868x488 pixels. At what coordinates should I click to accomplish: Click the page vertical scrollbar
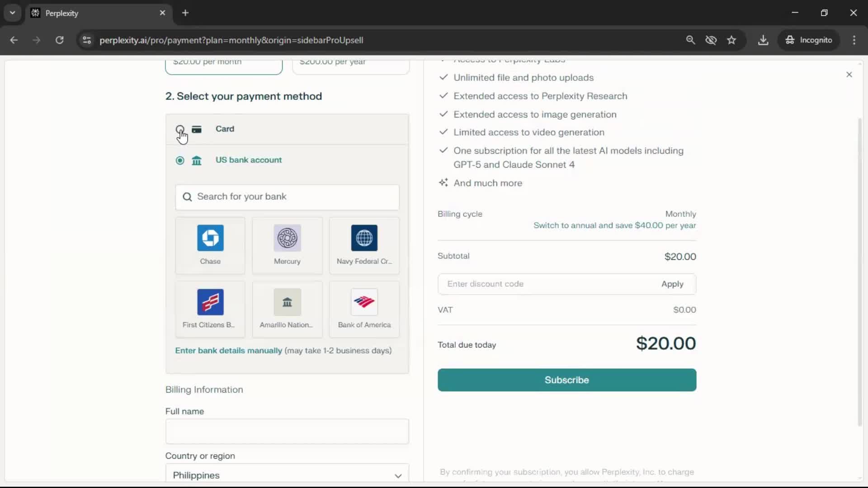pyautogui.click(x=860, y=271)
